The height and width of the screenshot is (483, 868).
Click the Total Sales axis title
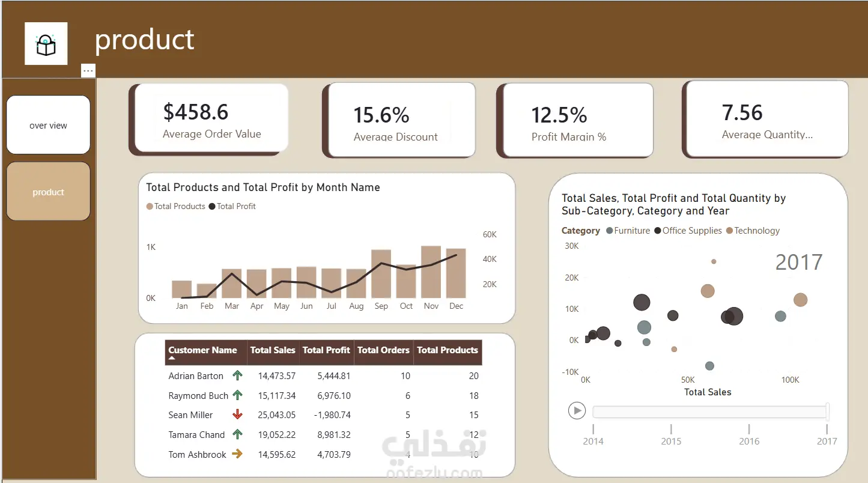click(x=708, y=392)
